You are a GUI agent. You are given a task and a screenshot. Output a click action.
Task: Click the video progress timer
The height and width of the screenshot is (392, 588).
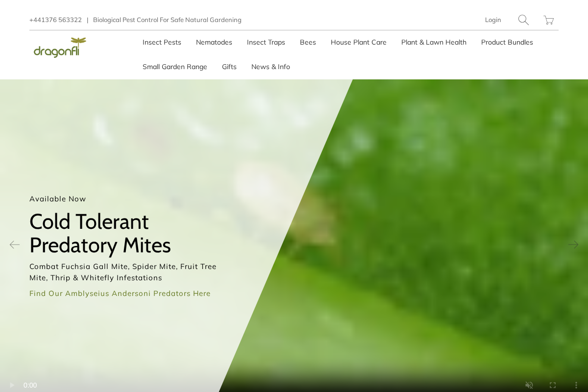30,385
